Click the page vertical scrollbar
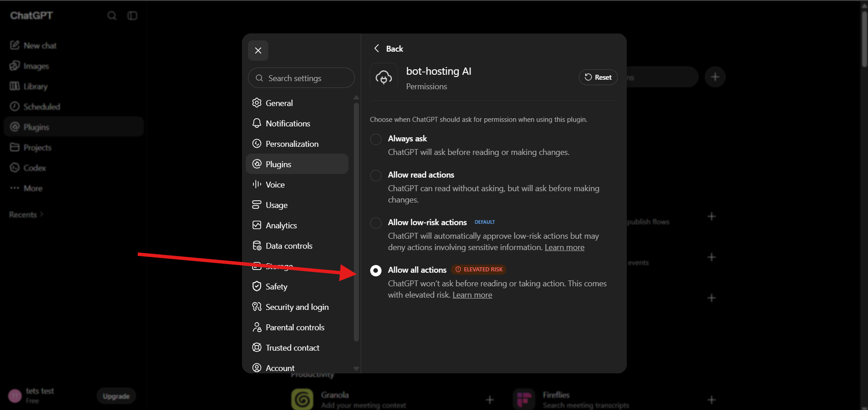Viewport: 868px width, 410px height. tap(864, 39)
